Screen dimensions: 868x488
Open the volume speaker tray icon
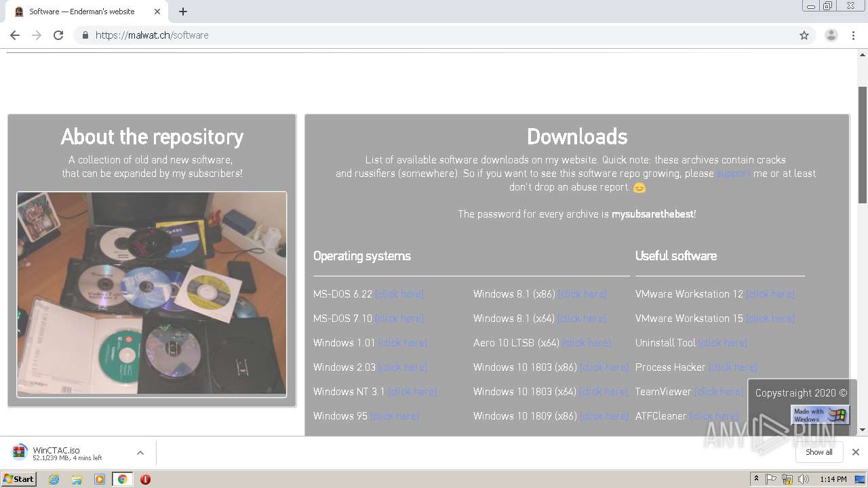804,479
